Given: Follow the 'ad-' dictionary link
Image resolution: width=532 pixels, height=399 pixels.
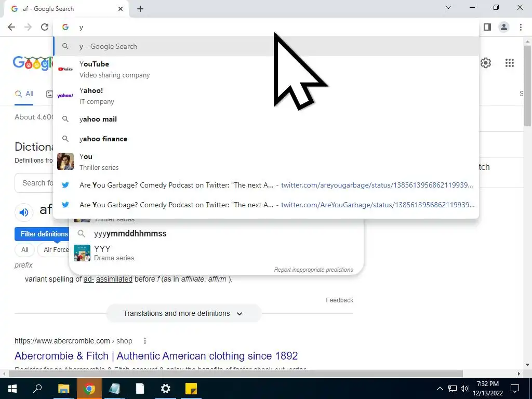Looking at the screenshot, I should (x=89, y=279).
